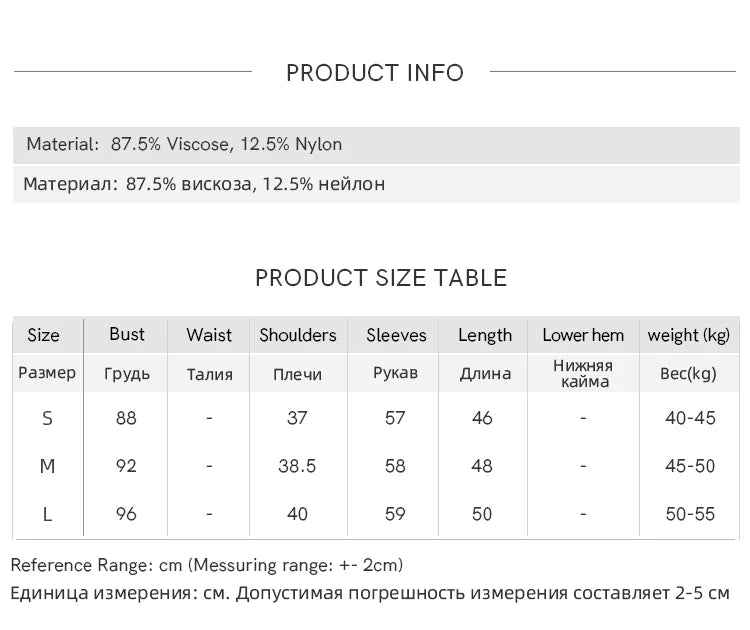The height and width of the screenshot is (630, 750).
Task: Select the Bust column header
Action: click(x=127, y=334)
